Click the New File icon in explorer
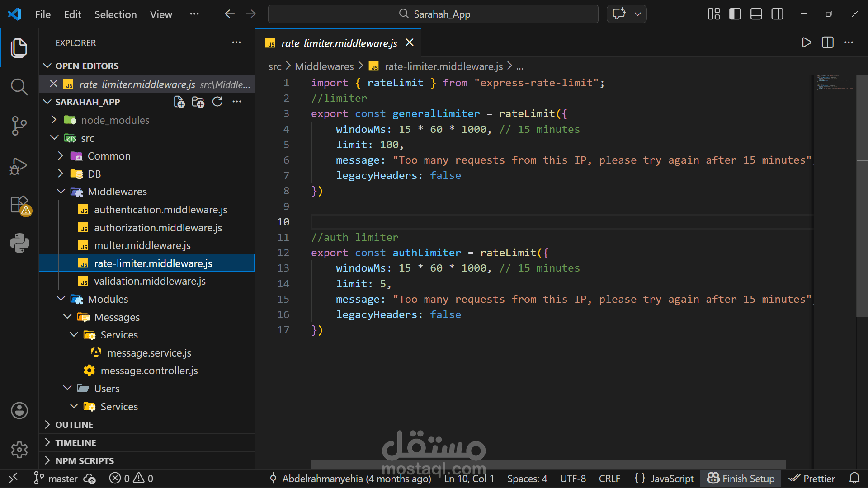This screenshot has width=868, height=488. point(179,102)
